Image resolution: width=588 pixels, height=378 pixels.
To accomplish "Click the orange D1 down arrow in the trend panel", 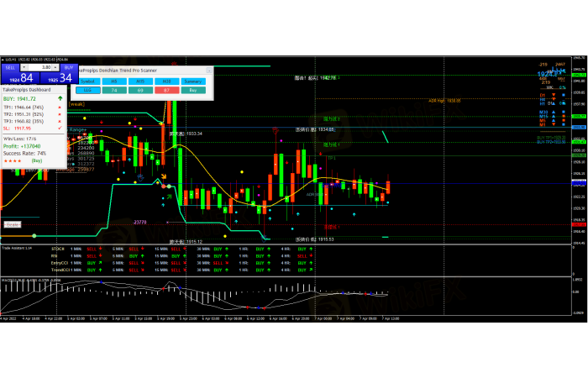I will pyautogui.click(x=554, y=96).
